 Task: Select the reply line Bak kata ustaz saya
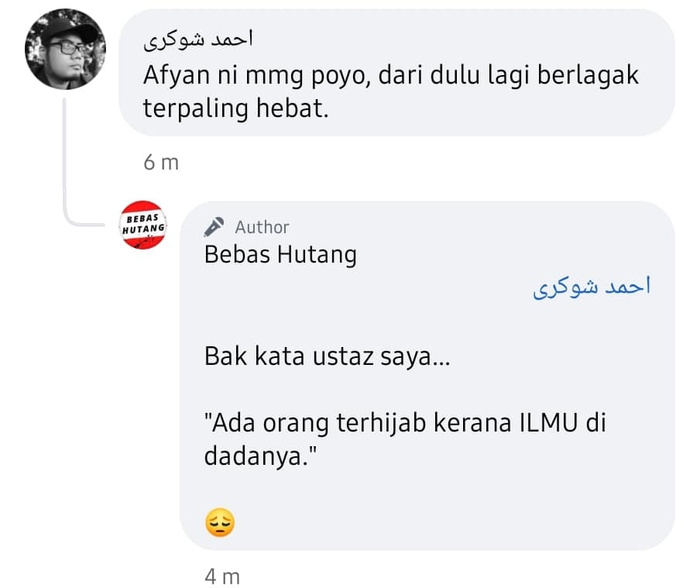(328, 356)
